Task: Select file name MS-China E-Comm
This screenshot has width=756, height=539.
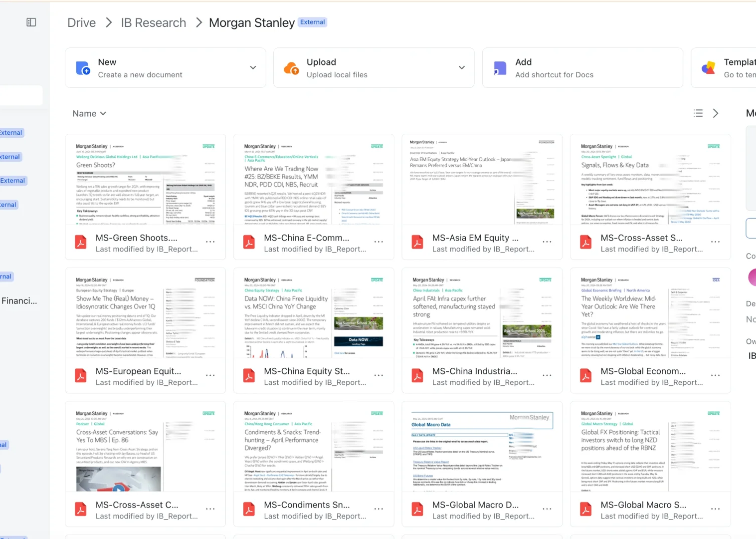Action: tap(307, 238)
